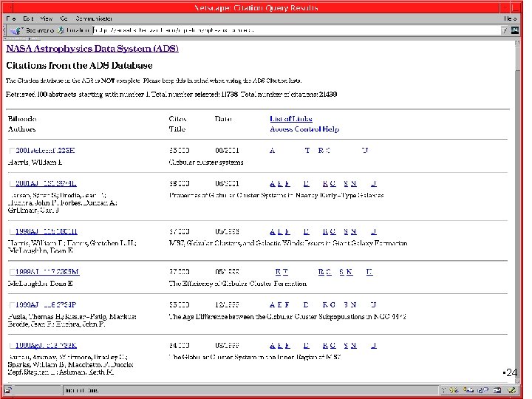532x399 pixels.
Task: Open the Mailbox icon in component bar
Action: 468,390
